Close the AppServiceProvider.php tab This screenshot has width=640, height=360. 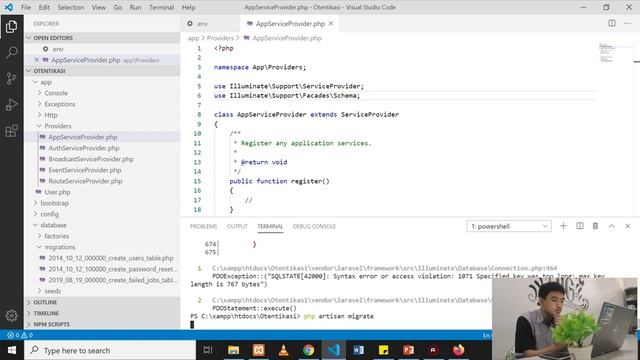(331, 24)
